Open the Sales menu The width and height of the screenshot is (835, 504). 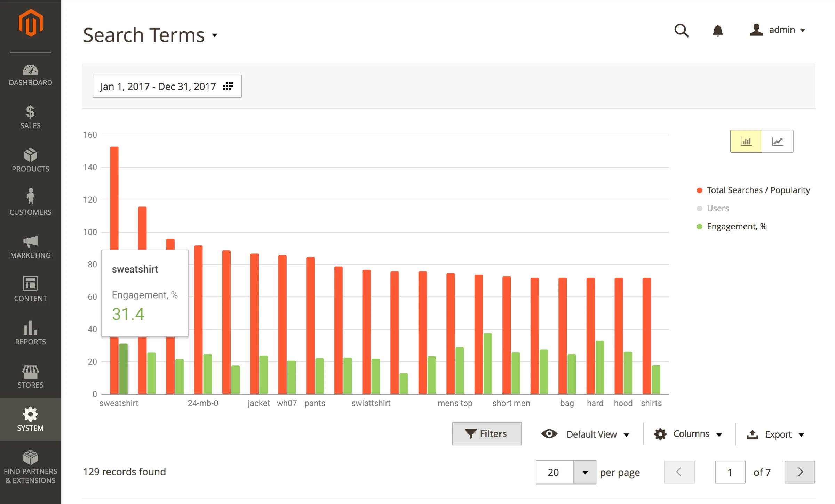31,117
